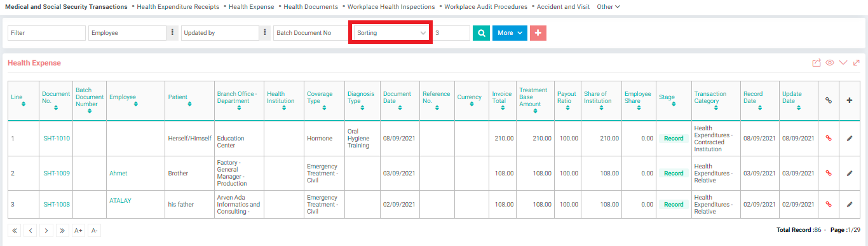This screenshot has height=246, width=868.
Task: Click the red link icon for SHT-1010
Action: point(828,138)
